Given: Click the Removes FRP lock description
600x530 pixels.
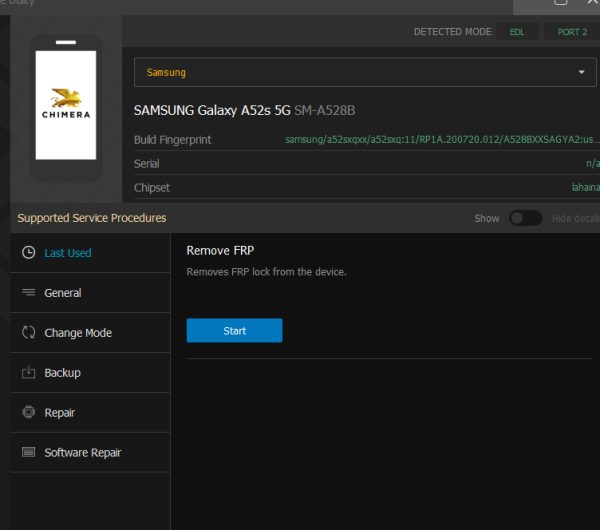Looking at the screenshot, I should coord(266,272).
